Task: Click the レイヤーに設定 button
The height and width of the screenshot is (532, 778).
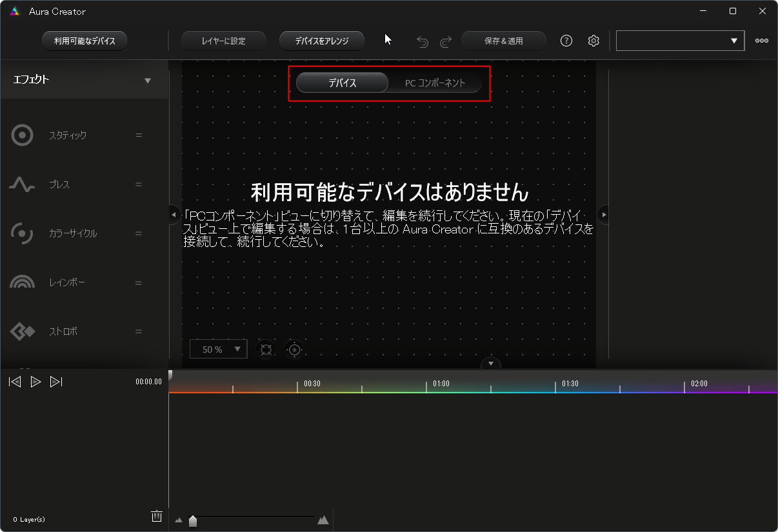Action: pyautogui.click(x=223, y=41)
